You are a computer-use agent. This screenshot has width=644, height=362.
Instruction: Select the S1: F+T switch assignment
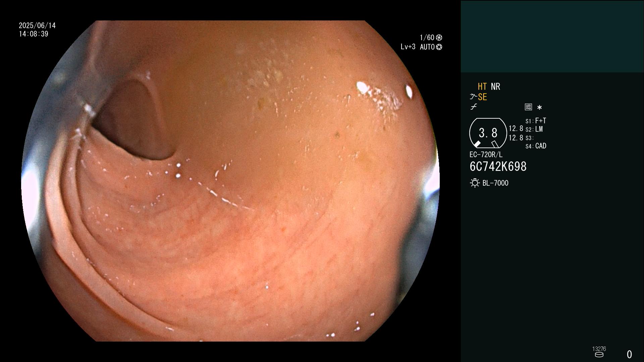[536, 121]
